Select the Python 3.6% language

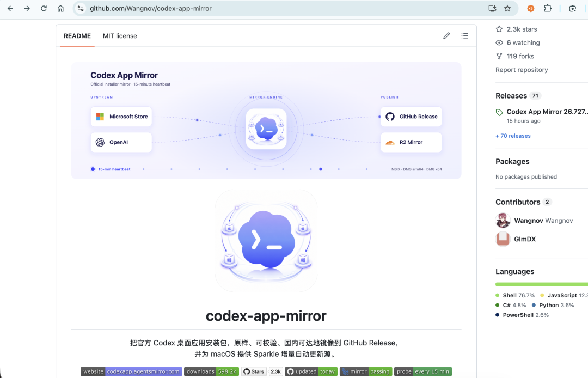pyautogui.click(x=553, y=305)
